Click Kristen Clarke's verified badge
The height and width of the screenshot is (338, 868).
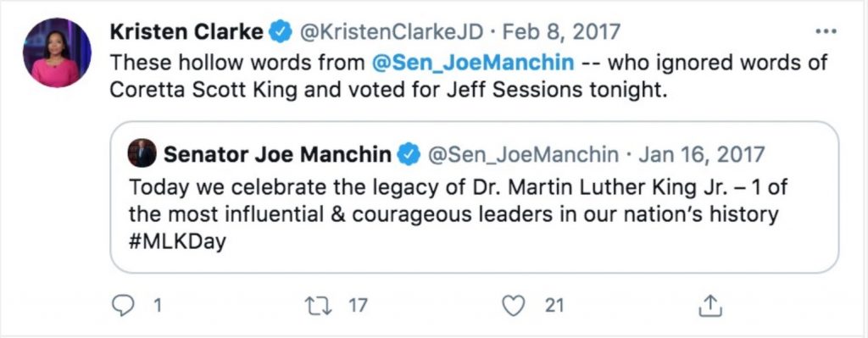(280, 32)
